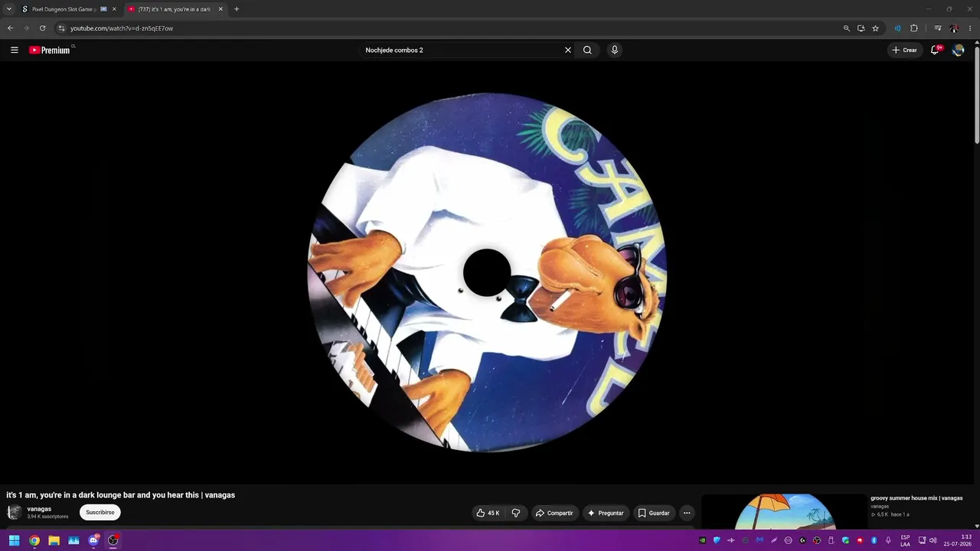Open the YouTube account avatar menu
The height and width of the screenshot is (551, 980).
tap(958, 50)
